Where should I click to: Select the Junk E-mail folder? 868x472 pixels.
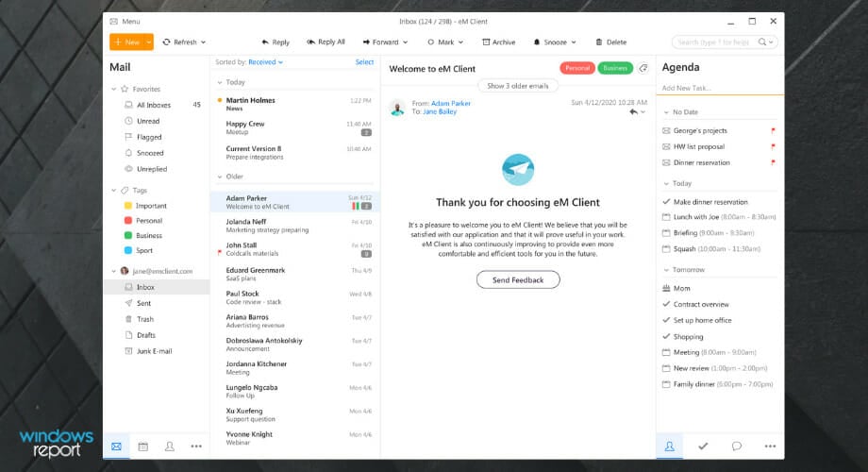click(x=154, y=351)
